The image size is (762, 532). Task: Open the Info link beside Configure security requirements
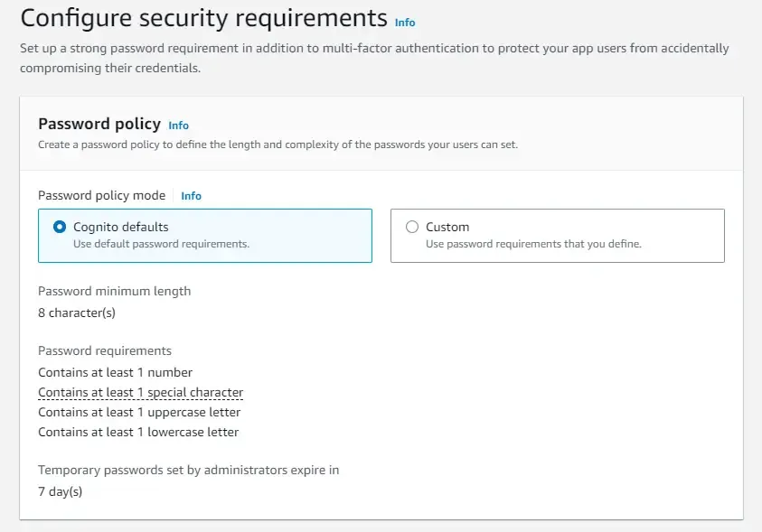click(x=404, y=23)
